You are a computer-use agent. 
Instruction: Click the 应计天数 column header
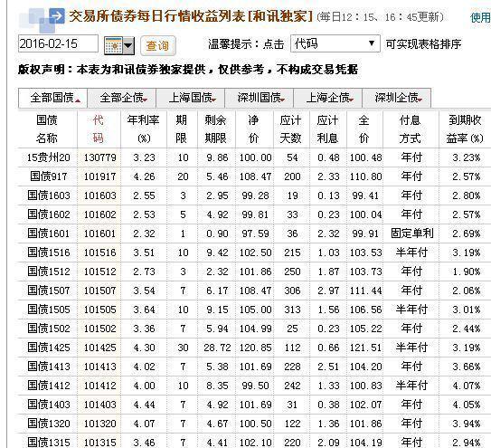click(x=290, y=129)
